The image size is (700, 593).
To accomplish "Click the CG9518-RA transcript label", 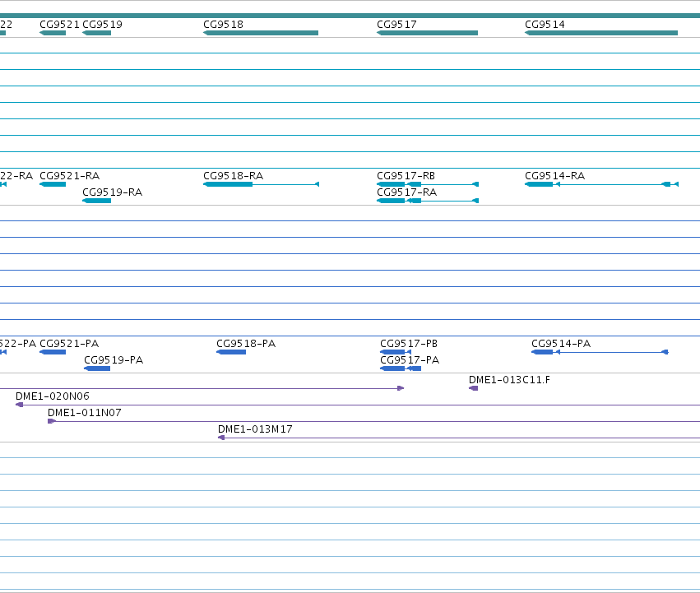I will pos(233,176).
